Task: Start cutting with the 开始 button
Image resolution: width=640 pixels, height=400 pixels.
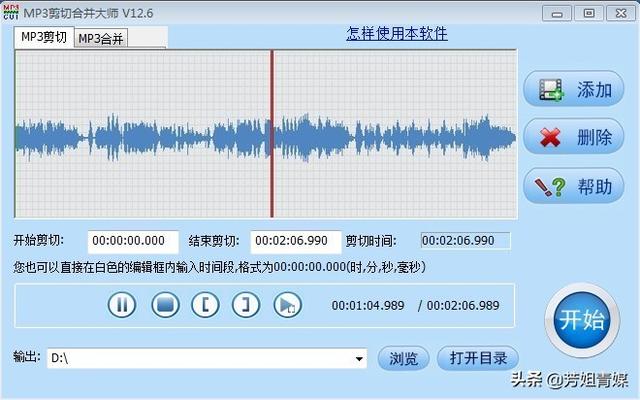Action: (x=582, y=320)
